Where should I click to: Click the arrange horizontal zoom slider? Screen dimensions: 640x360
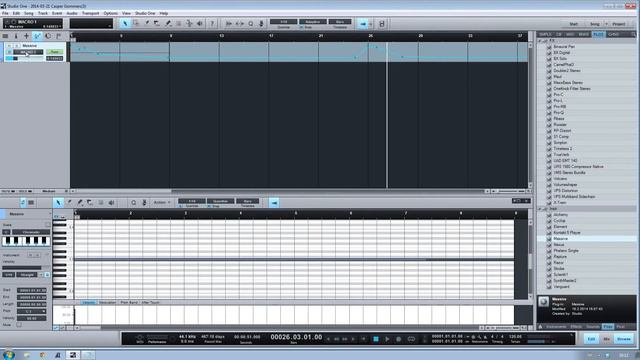pyautogui.click(x=509, y=191)
